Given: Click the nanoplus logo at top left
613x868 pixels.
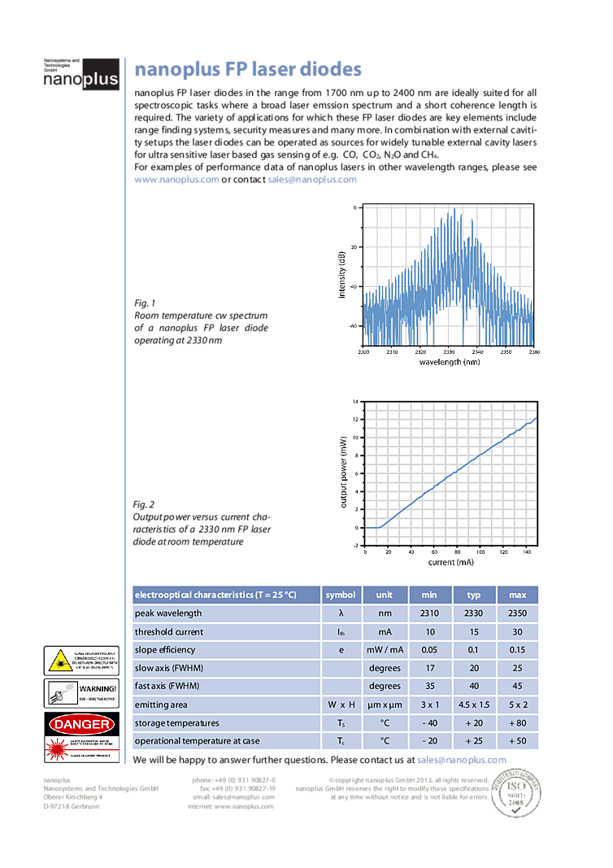Looking at the screenshot, I should [x=80, y=74].
